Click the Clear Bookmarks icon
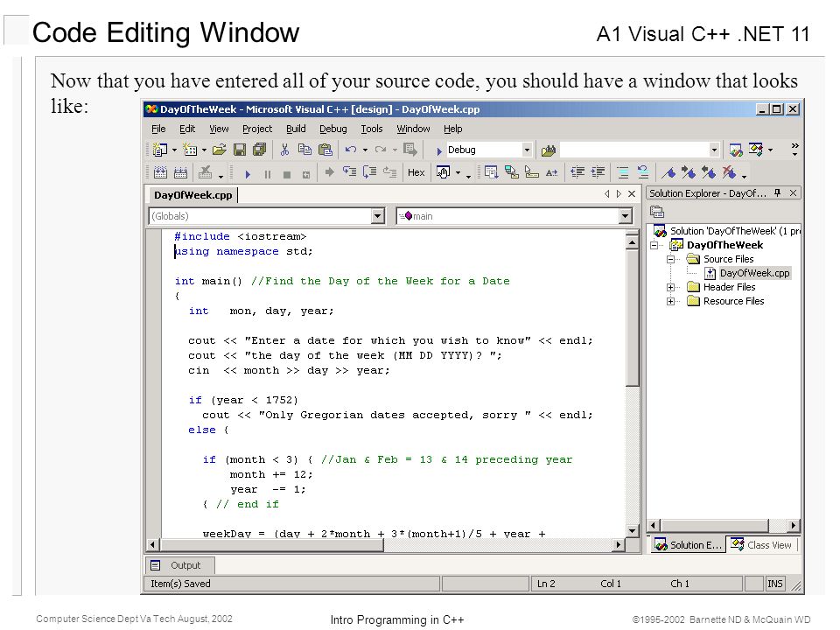This screenshot has width=840, height=630. tap(729, 172)
